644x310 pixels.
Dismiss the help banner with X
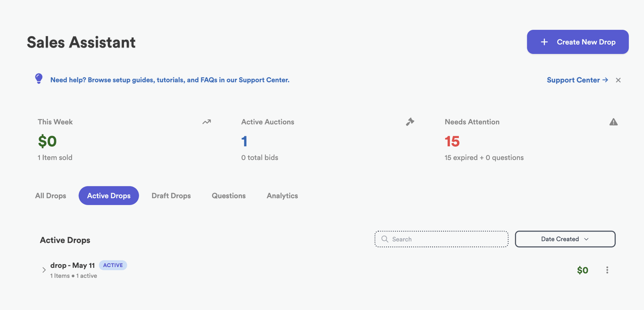618,80
